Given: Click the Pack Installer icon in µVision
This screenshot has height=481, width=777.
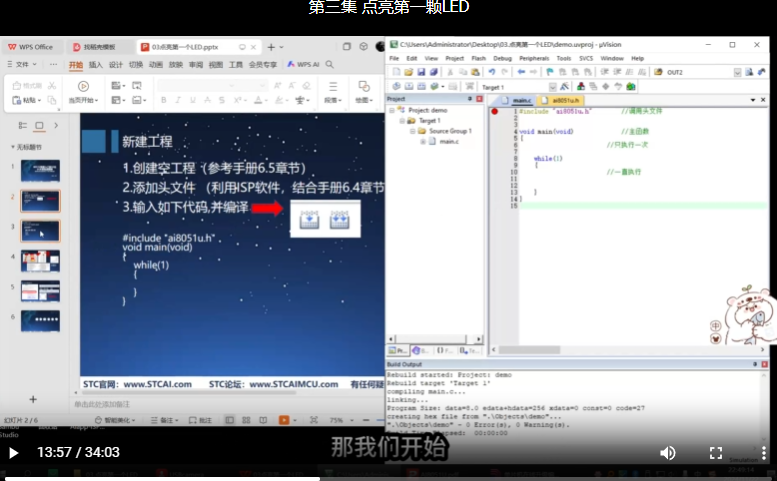Looking at the screenshot, I should pos(631,87).
